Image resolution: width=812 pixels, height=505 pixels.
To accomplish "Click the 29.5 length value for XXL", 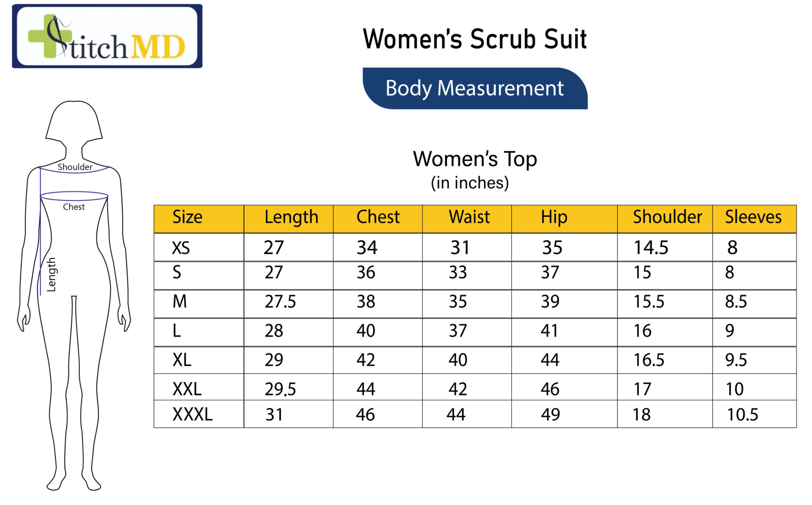I will (280, 389).
